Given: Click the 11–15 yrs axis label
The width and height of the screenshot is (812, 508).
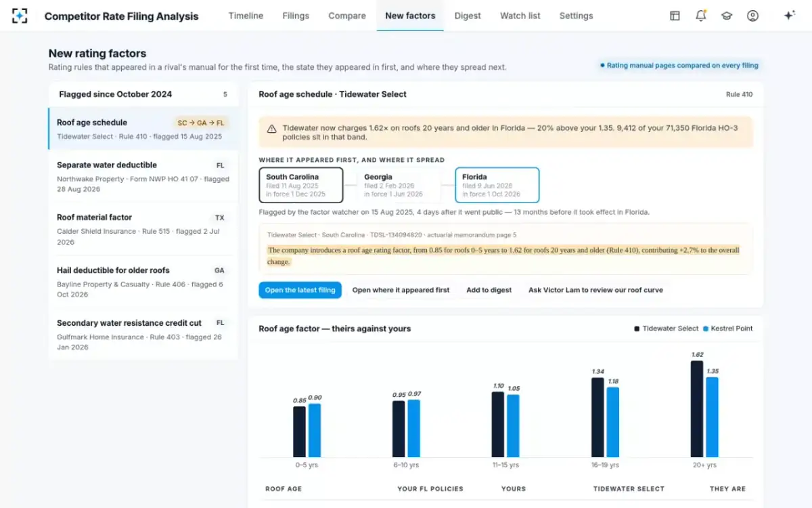Looking at the screenshot, I should click(x=505, y=465).
